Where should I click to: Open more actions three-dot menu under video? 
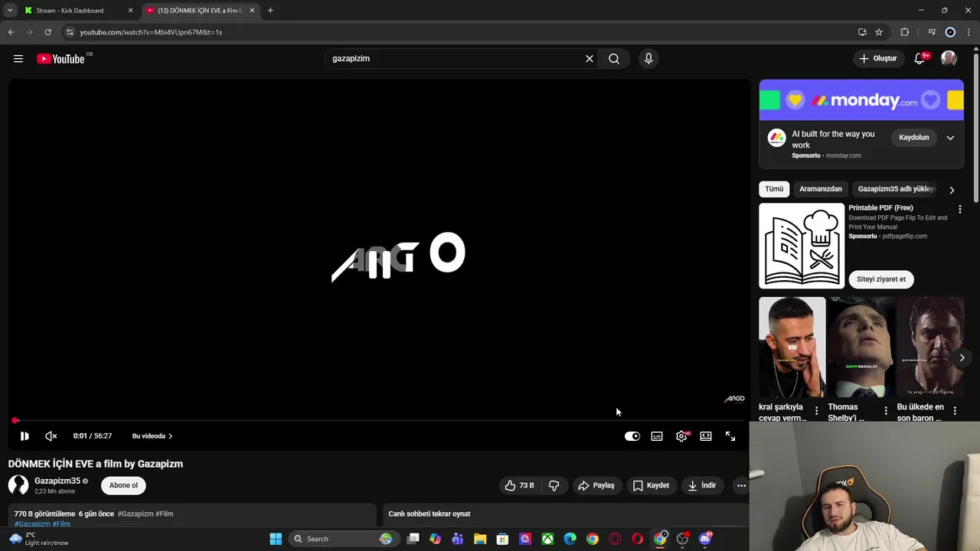[x=741, y=485]
